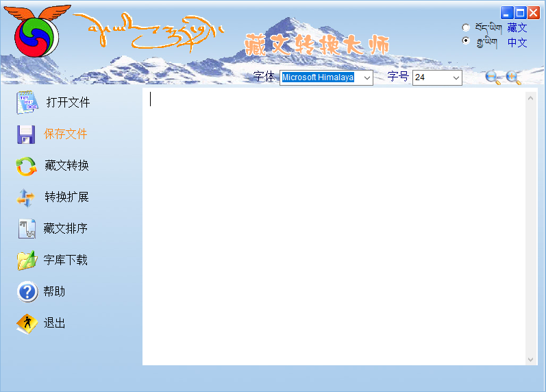
Task: Click the 帮助 label
Action: [x=54, y=291]
